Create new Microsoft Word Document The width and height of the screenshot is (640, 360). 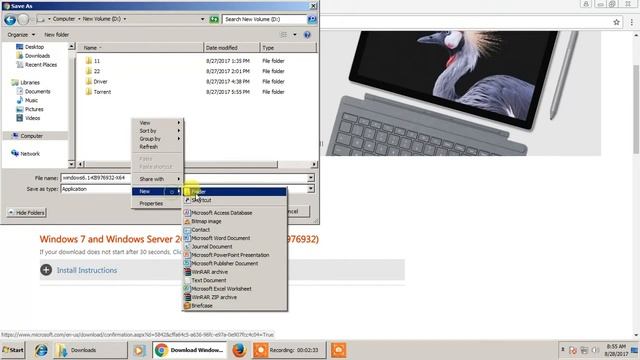tap(235, 238)
